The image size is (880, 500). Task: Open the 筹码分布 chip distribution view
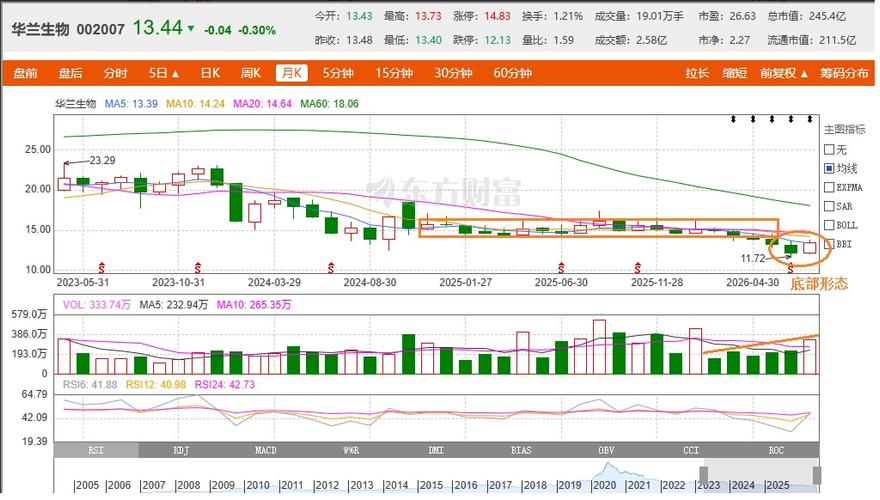click(844, 73)
